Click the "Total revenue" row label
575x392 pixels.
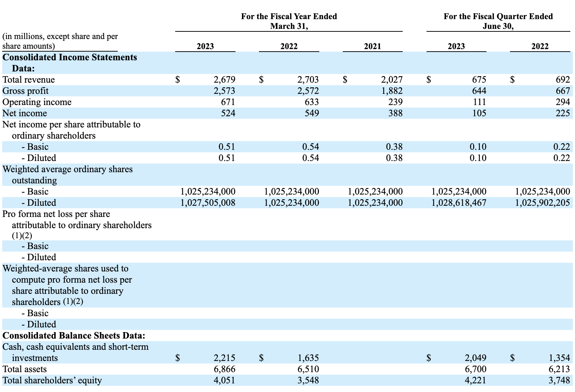(x=29, y=80)
